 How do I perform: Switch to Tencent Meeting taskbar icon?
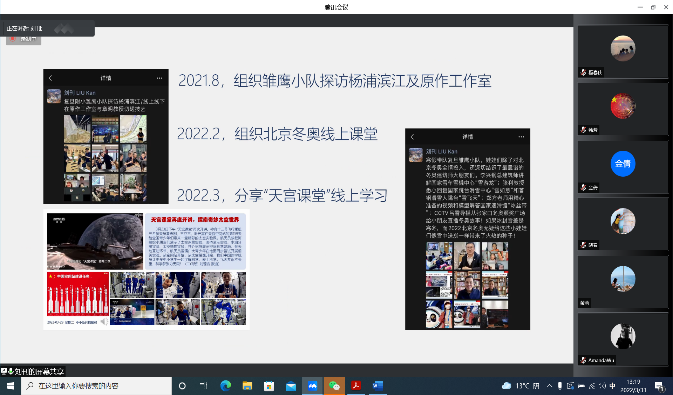tap(312, 386)
